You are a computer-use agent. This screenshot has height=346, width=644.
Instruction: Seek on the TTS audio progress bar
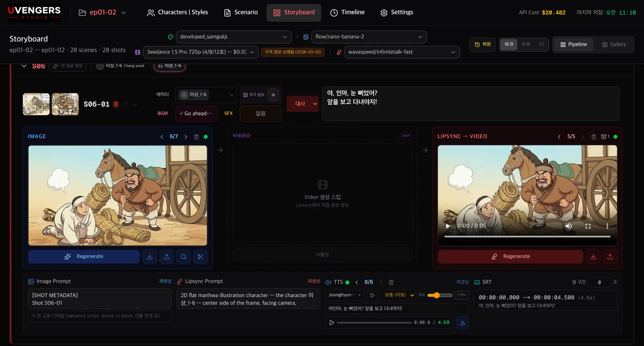coord(374,323)
